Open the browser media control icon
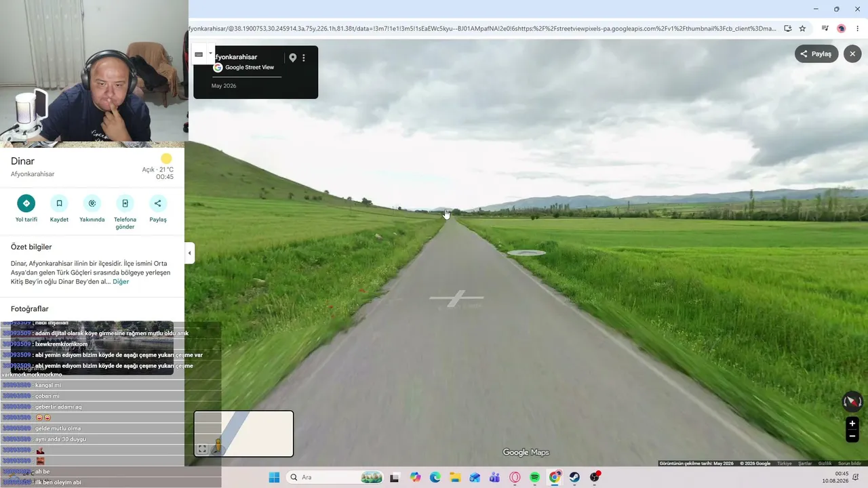The width and height of the screenshot is (868, 488). (825, 28)
